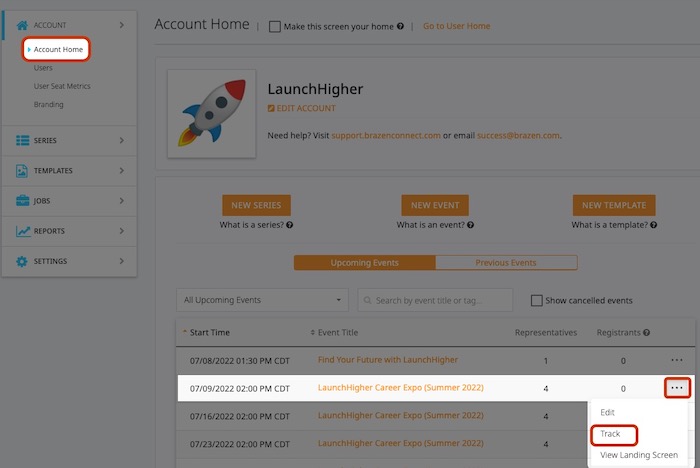Click 'What is a series?' text
The height and width of the screenshot is (468, 700).
pos(251,225)
